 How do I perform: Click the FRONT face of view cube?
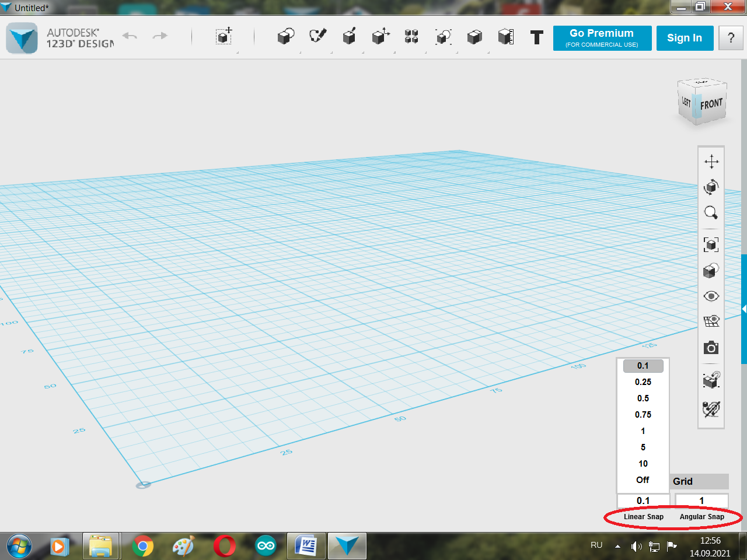tap(711, 104)
